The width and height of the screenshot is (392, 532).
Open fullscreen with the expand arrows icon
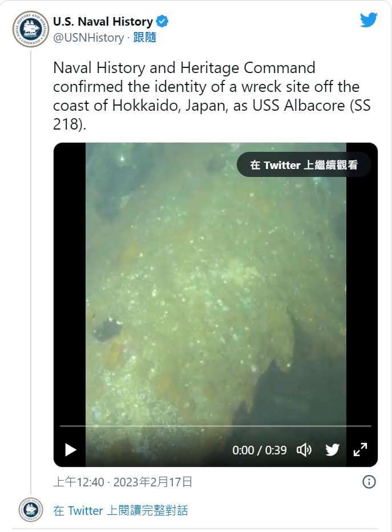click(x=360, y=450)
